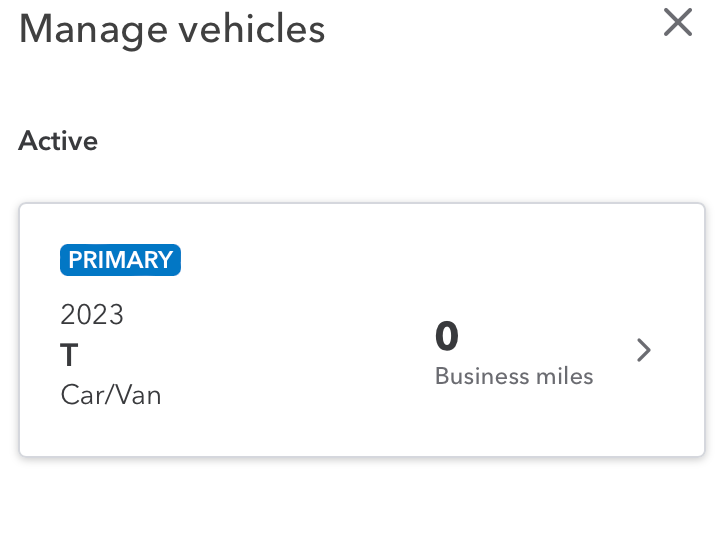Click the Manage vehicles title
The height and width of the screenshot is (554, 728).
172,28
